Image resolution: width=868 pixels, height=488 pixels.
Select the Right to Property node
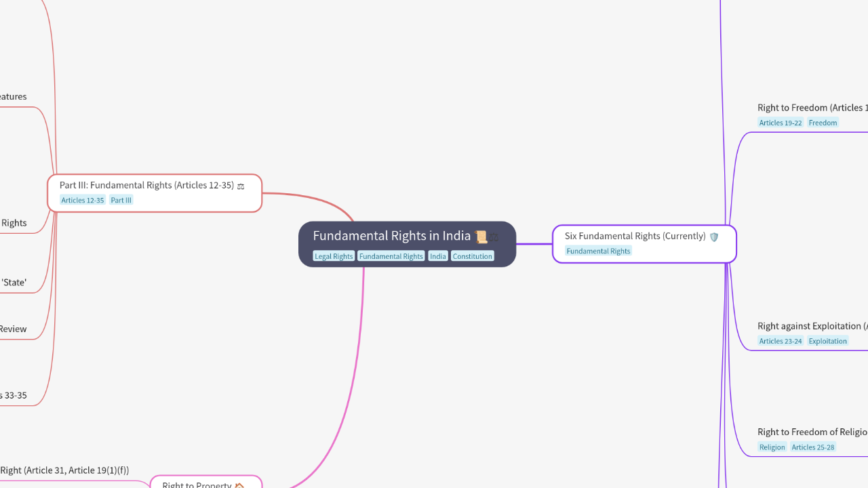pyautogui.click(x=205, y=482)
